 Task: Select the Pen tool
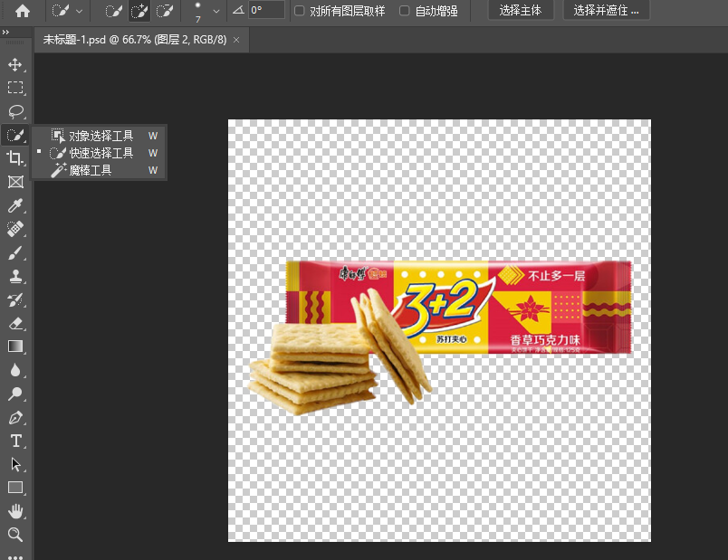(x=15, y=418)
